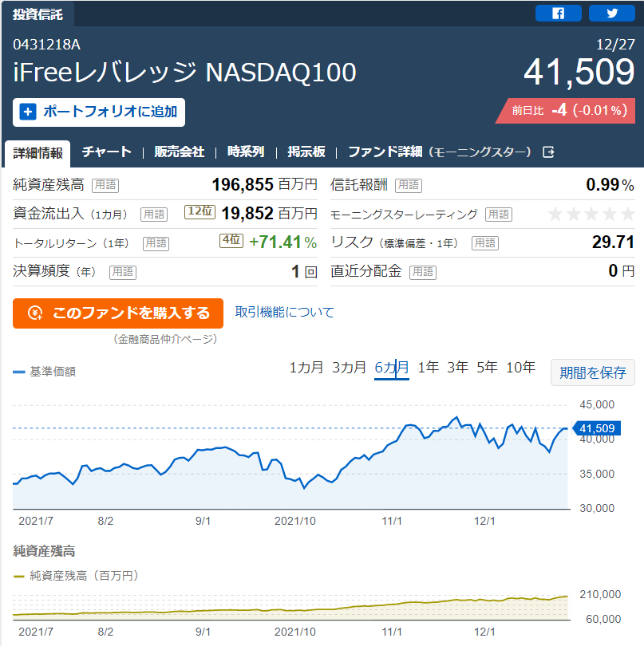Open 用語 glossary for 決算頻度
The width and height of the screenshot is (644, 646).
tap(123, 272)
